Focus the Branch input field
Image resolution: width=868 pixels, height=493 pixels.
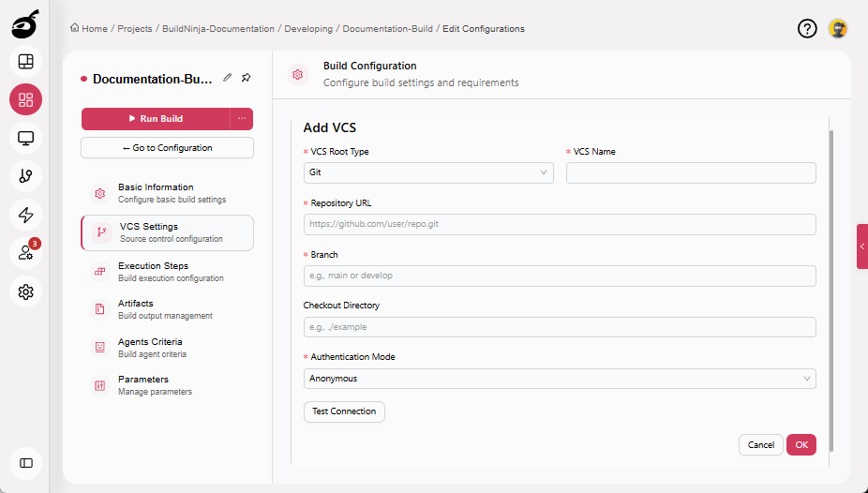point(560,276)
